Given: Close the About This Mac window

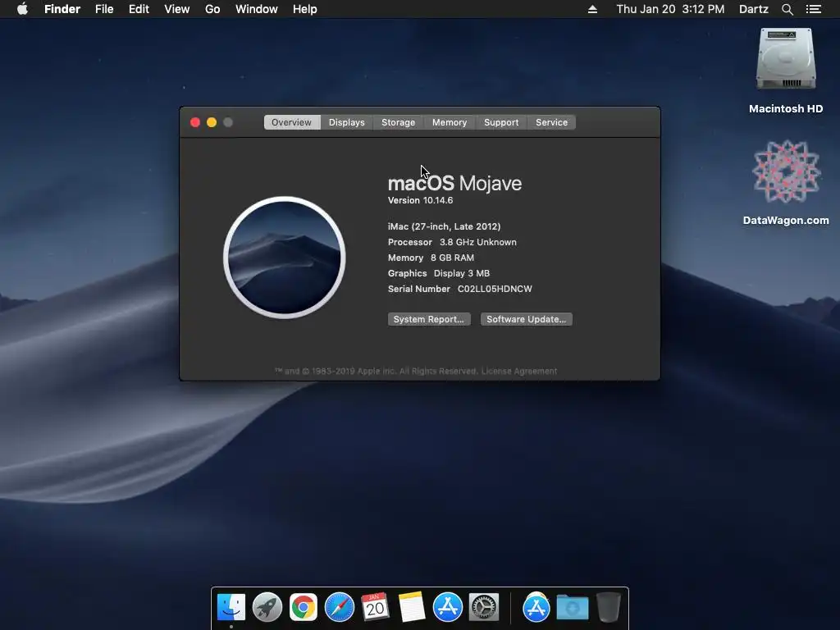Looking at the screenshot, I should 195,122.
